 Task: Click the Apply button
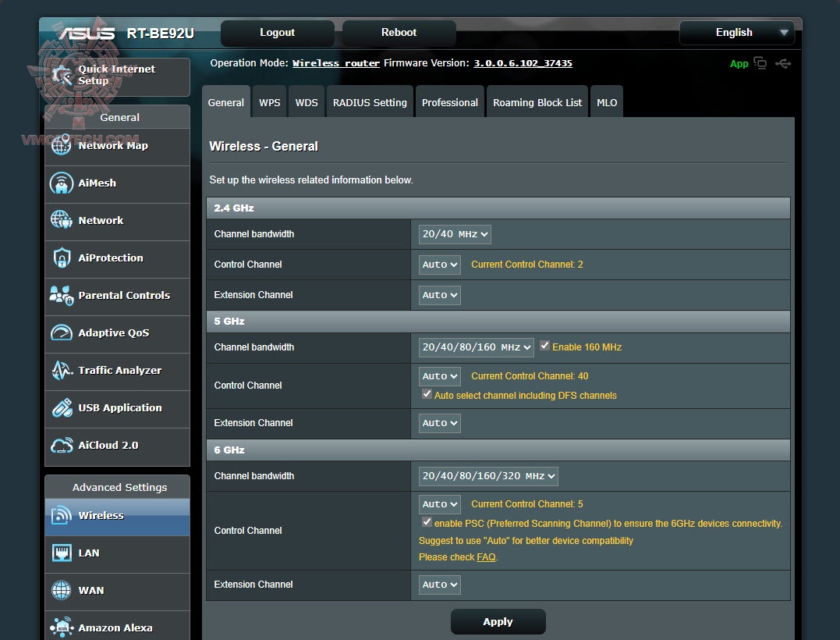point(498,622)
